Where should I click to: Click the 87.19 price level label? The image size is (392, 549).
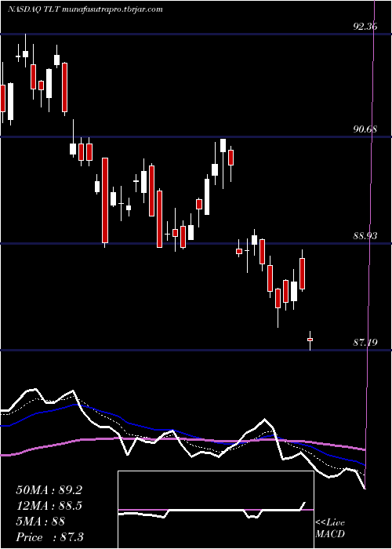click(365, 342)
